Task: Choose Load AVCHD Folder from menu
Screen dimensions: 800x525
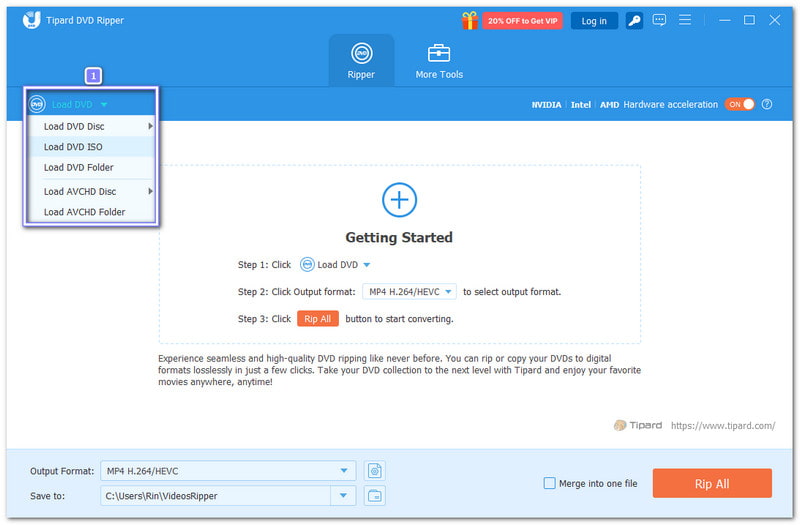Action: tap(84, 212)
